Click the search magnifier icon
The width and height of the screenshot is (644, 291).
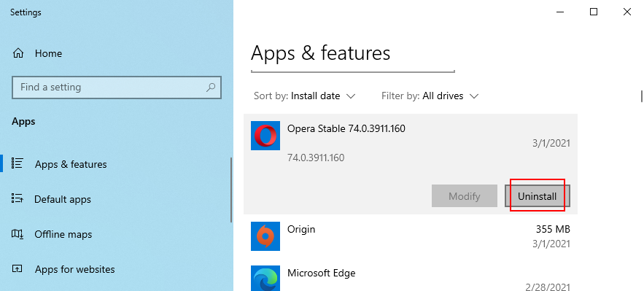pos(211,87)
